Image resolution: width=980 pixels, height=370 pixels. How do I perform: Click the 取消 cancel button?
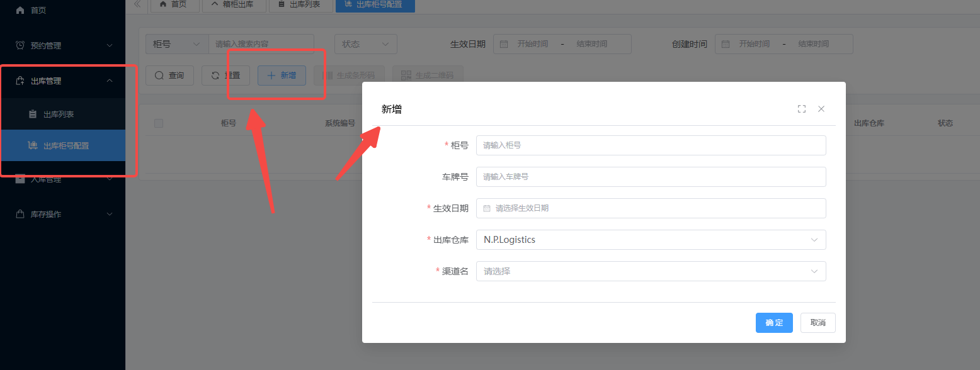pos(818,323)
